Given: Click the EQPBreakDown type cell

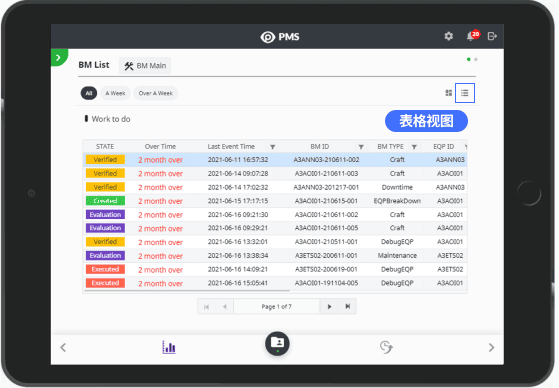Looking at the screenshot, I should click(x=397, y=201).
